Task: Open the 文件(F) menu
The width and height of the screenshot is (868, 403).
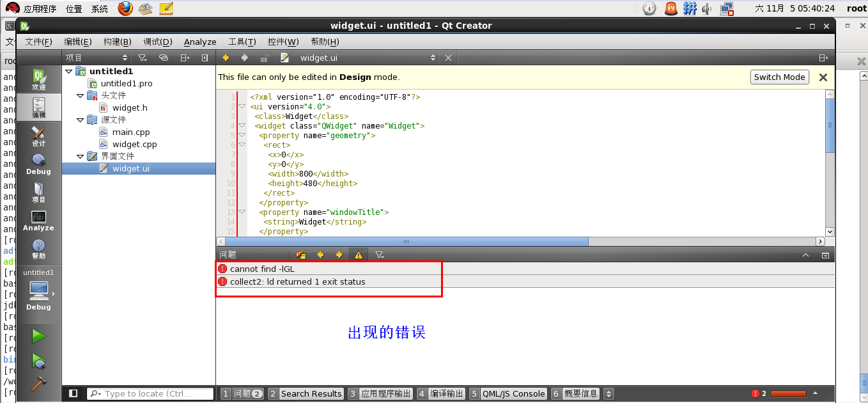Action: pos(38,42)
